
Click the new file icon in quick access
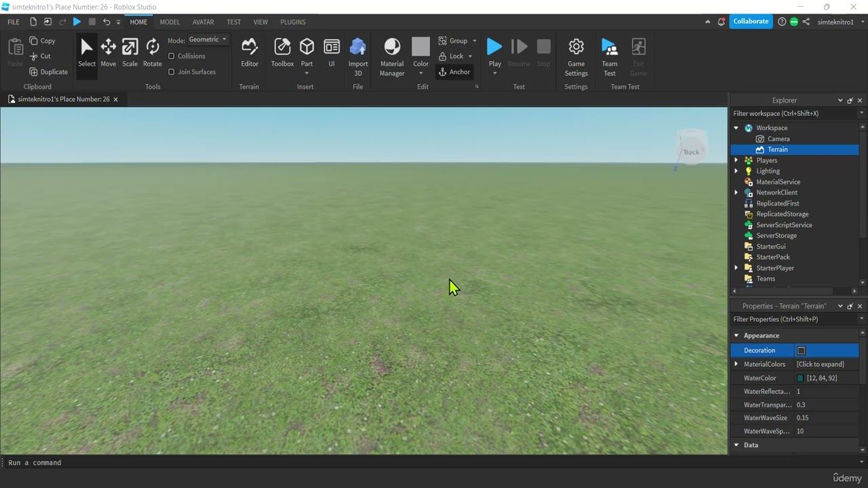[x=33, y=22]
